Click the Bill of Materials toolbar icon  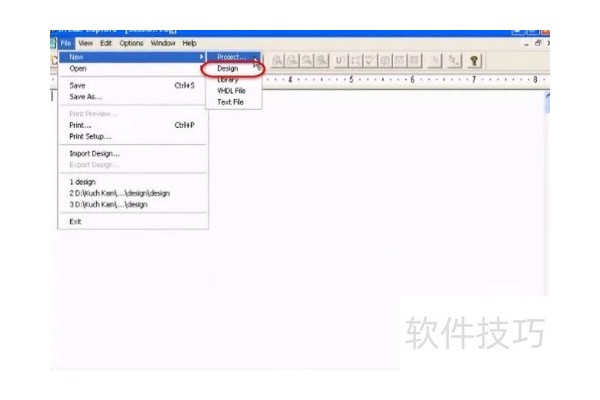pyautogui.click(x=414, y=61)
